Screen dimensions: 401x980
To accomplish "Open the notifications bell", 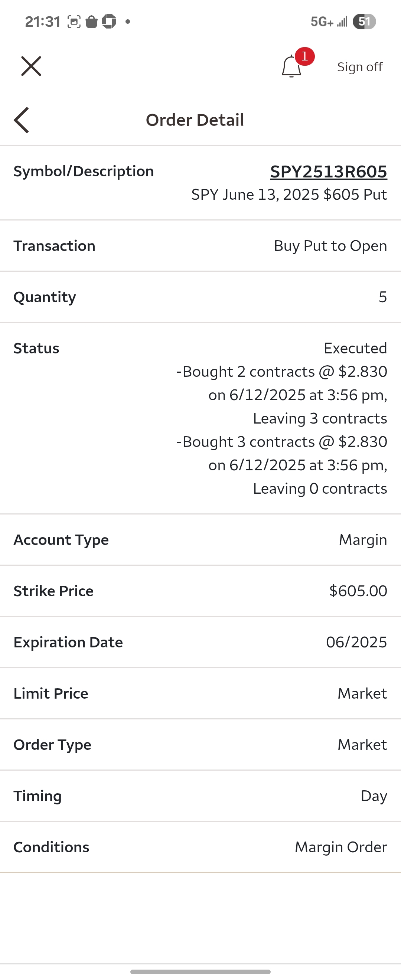I will tap(291, 66).
